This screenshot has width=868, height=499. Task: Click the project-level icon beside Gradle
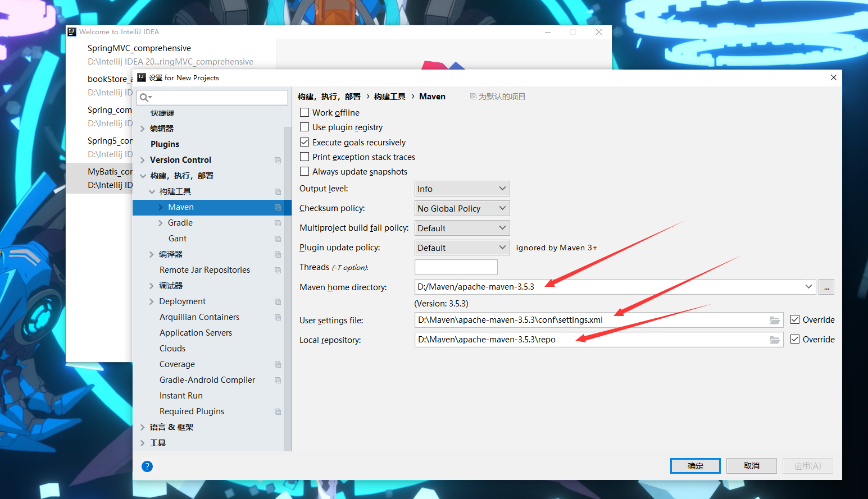click(x=278, y=223)
